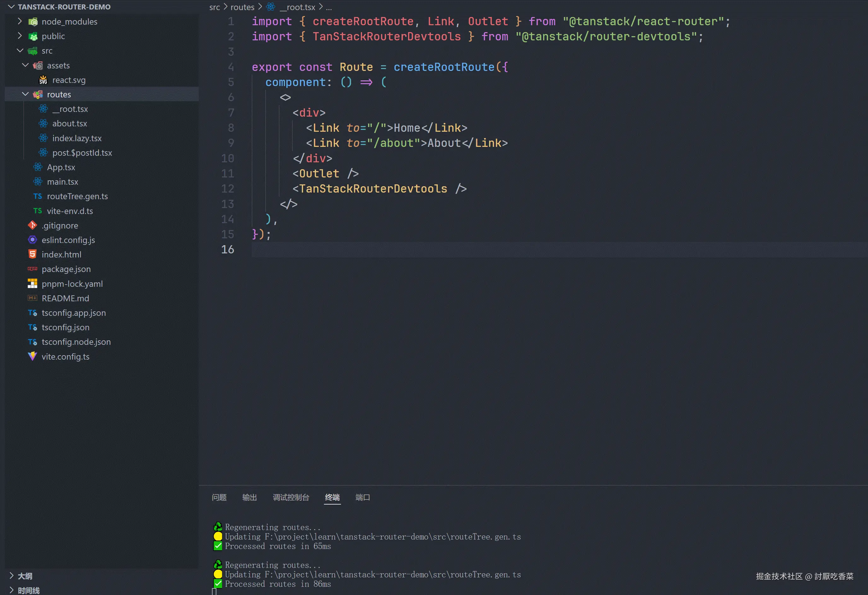Viewport: 868px width, 595px height.
Task: Click the HTML5 icon of index.html
Action: 32,255
